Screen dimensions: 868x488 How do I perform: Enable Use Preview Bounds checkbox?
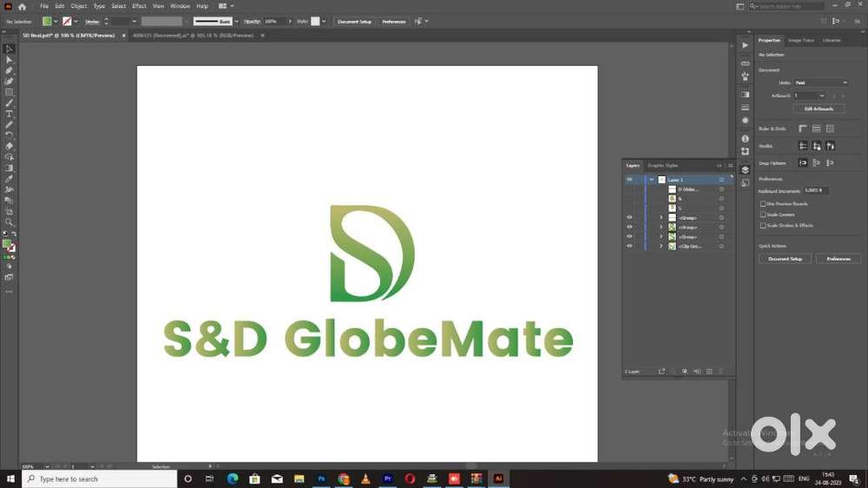click(x=763, y=204)
